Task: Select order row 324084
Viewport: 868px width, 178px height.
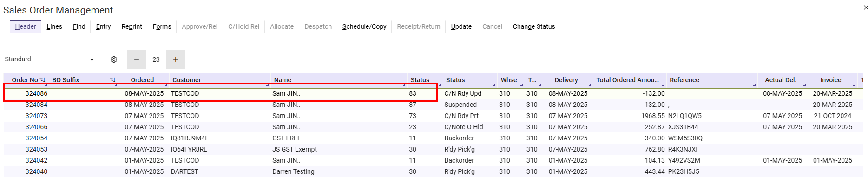Action: (433, 105)
